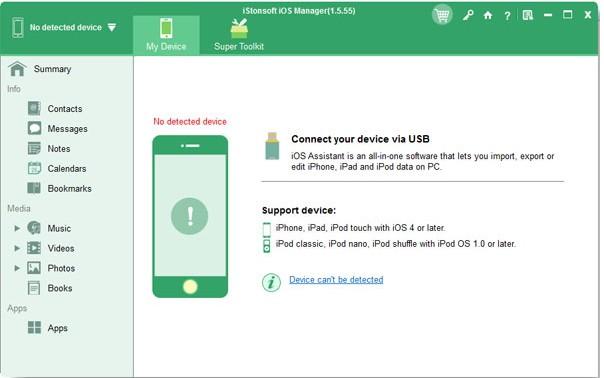Click the green info icon
Screen dimensions: 604x378
point(271,282)
